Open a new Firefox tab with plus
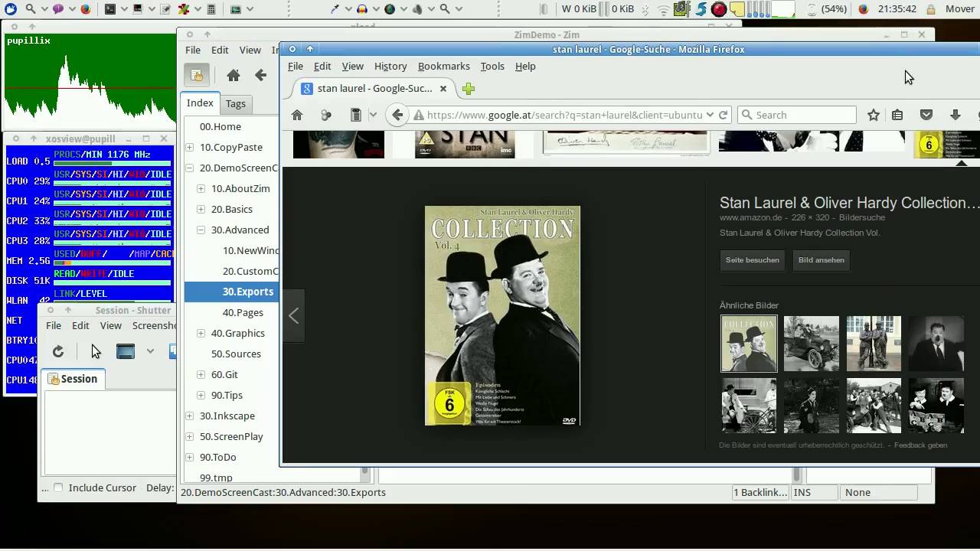Screen dimensions: 980x551 pyautogui.click(x=469, y=89)
